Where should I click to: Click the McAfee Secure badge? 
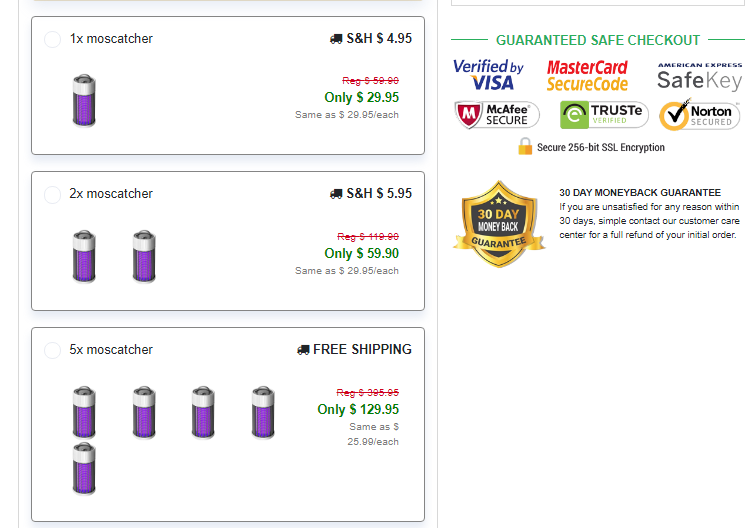(496, 115)
